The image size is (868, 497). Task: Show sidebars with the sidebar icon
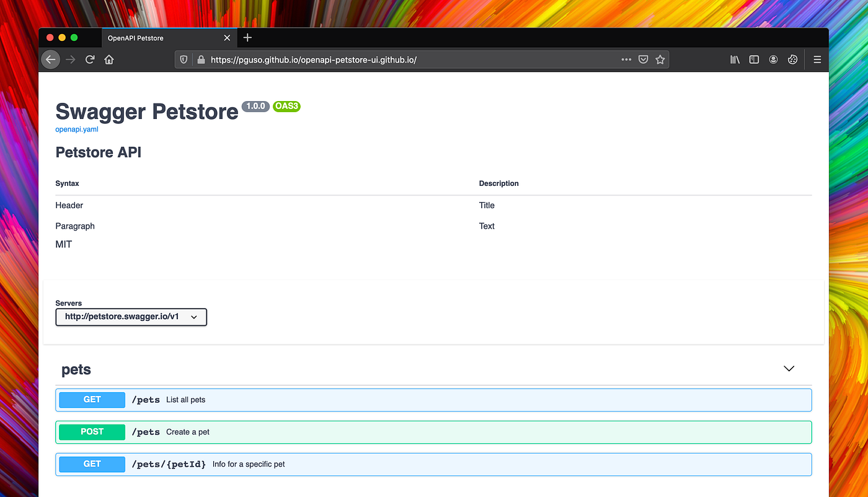pos(754,59)
